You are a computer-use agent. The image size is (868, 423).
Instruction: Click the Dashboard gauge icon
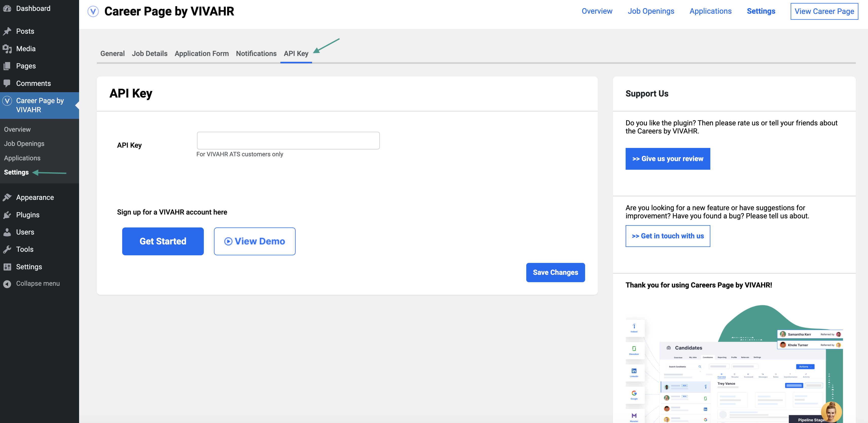[7, 9]
